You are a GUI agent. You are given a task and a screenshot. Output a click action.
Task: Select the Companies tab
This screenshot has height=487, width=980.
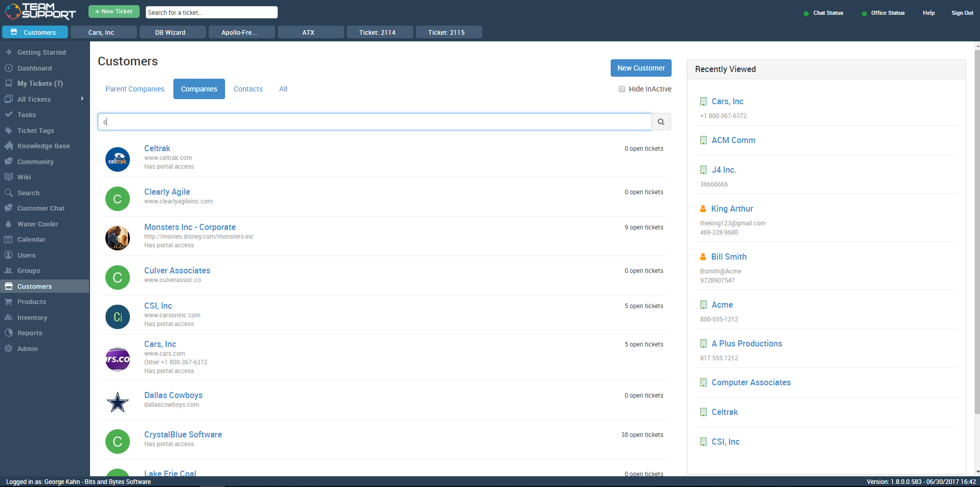[x=199, y=89]
